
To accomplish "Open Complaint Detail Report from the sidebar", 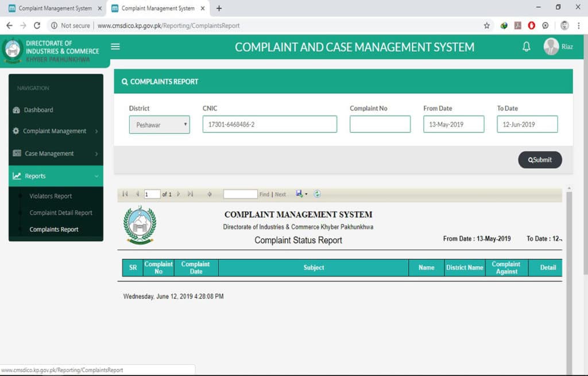I will point(61,213).
